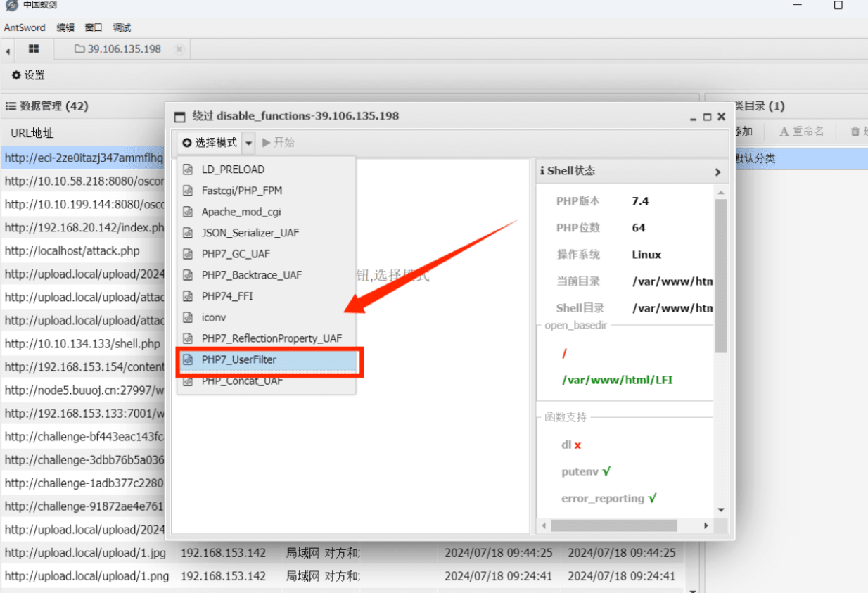Viewport: 868px width, 593px height.
Task: Click the left tab scroll arrow
Action: point(8,50)
